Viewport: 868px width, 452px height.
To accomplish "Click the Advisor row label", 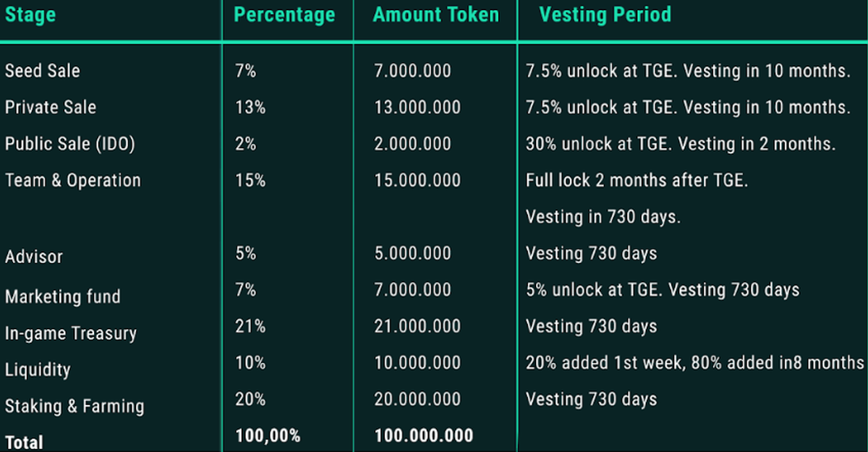I will pyautogui.click(x=34, y=257).
